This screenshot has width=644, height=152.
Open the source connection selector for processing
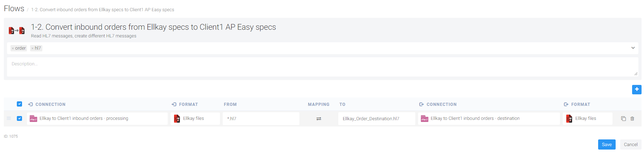(x=97, y=118)
